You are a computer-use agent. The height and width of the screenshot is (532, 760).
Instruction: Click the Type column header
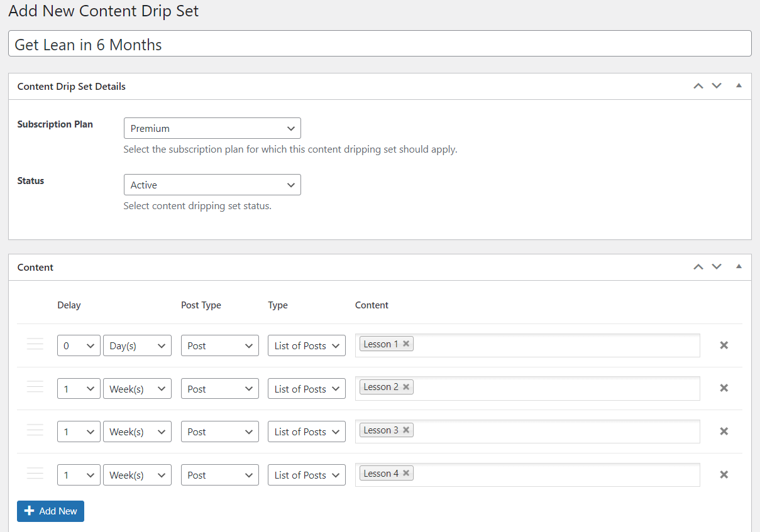(x=278, y=305)
